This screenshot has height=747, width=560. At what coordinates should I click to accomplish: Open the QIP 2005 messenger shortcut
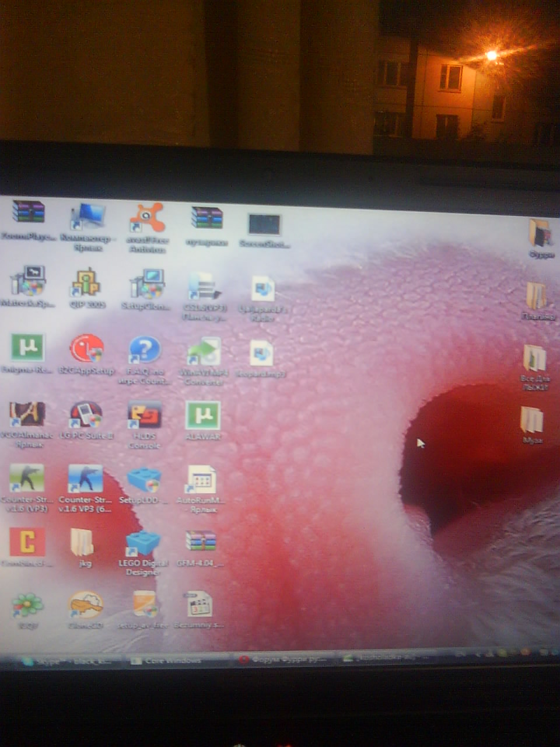click(x=86, y=284)
